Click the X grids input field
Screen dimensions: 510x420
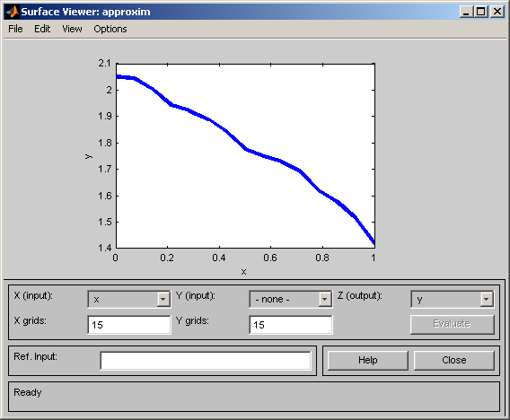[x=128, y=325]
